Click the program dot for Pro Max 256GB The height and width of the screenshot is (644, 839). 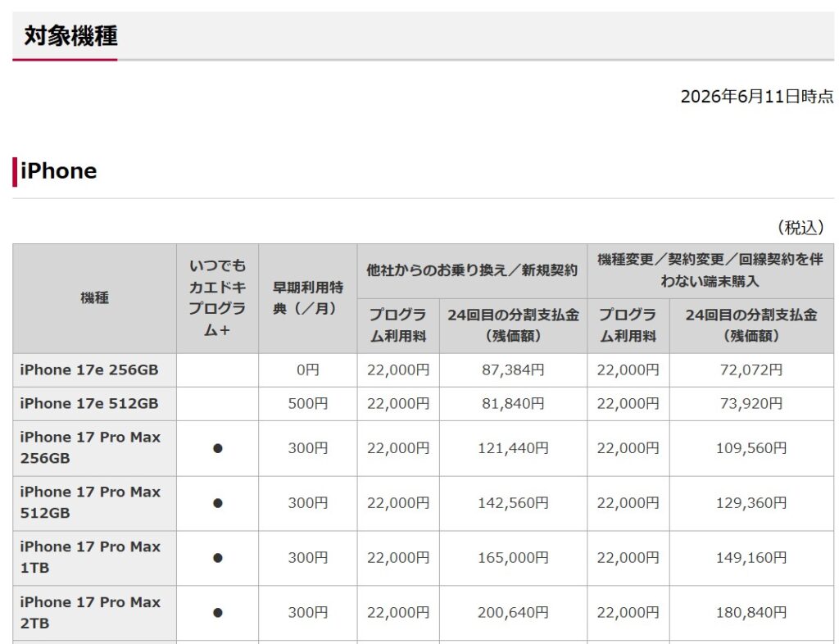click(218, 449)
